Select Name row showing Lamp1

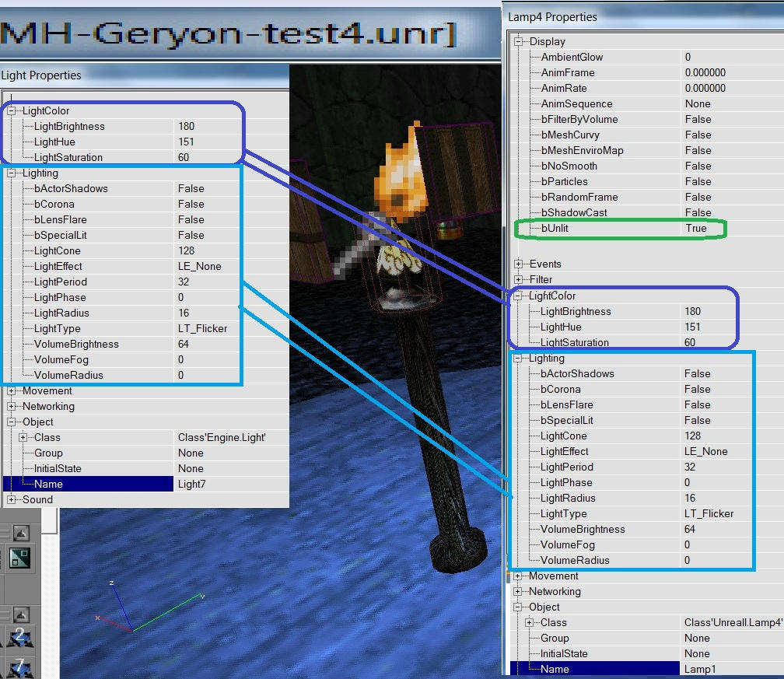click(x=647, y=669)
